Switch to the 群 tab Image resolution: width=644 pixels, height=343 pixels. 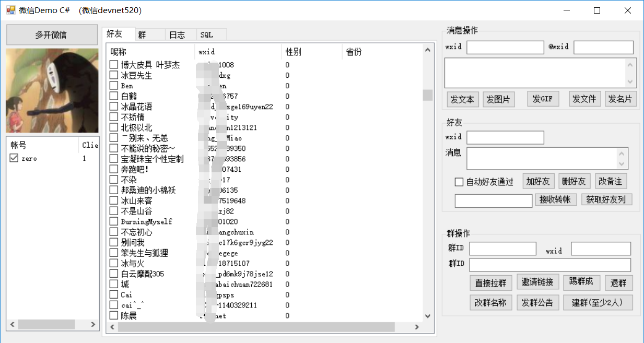click(150, 34)
